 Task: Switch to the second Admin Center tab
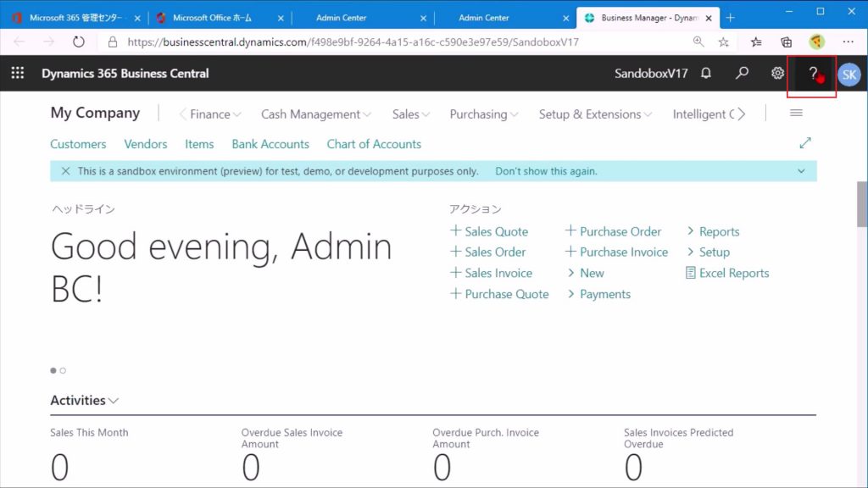[483, 18]
